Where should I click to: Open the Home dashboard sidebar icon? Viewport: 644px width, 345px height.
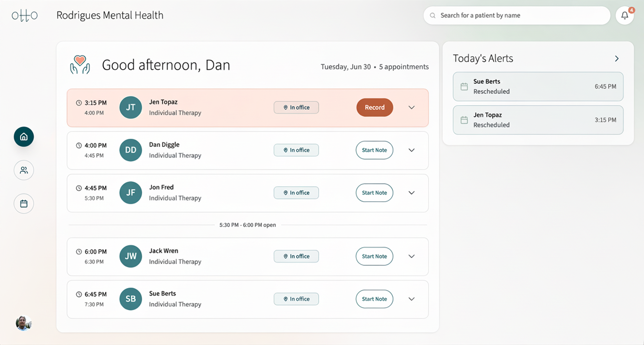(24, 137)
